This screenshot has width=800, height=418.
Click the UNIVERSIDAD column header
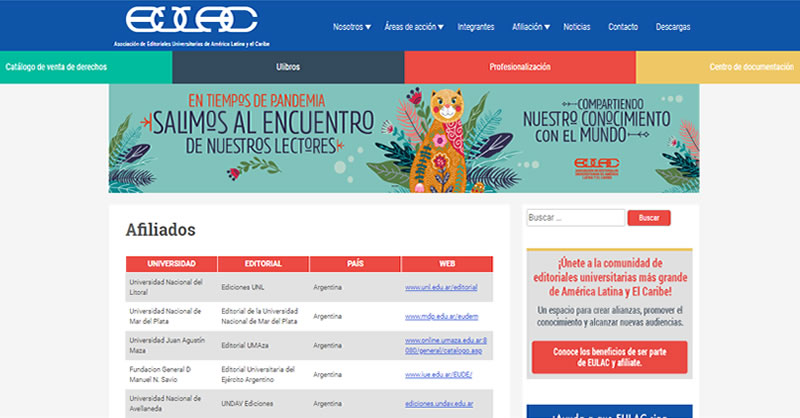[x=171, y=264]
